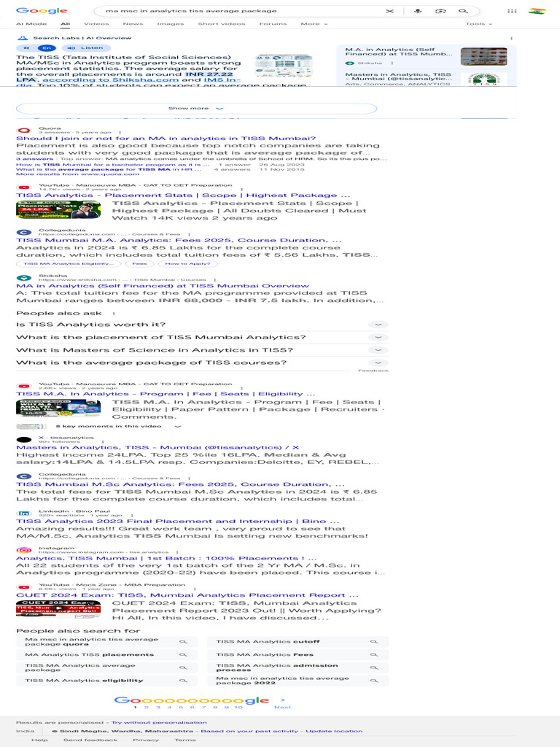Viewport: 560px width, 747px height.
Task: Play AI Overview with Listen button
Action: [x=85, y=47]
